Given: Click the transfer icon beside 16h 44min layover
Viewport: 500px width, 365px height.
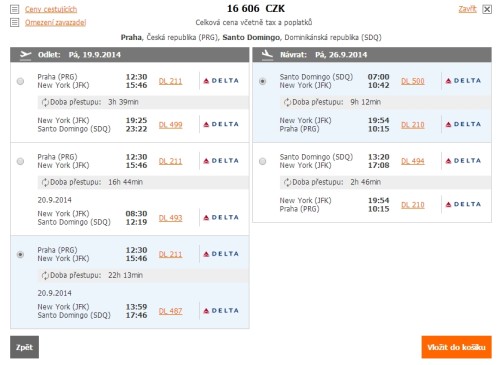Looking at the screenshot, I should pyautogui.click(x=45, y=182).
